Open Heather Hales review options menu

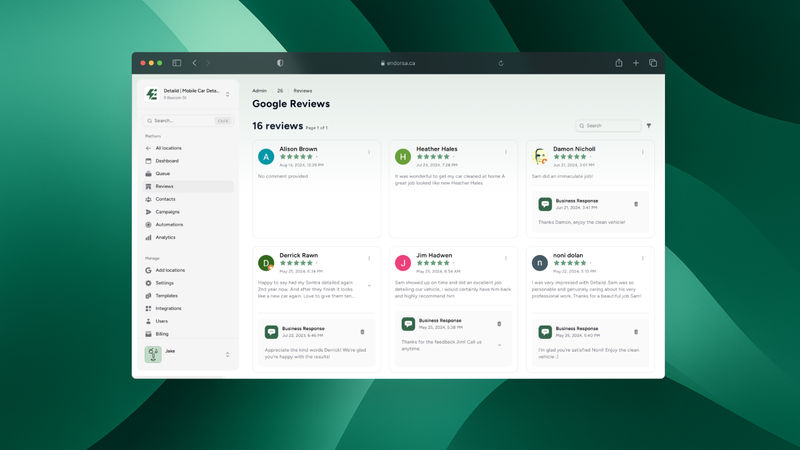click(x=506, y=152)
